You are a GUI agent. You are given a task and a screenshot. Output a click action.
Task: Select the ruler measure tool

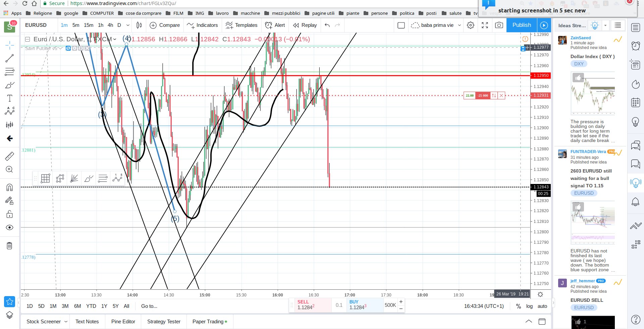coord(10,156)
